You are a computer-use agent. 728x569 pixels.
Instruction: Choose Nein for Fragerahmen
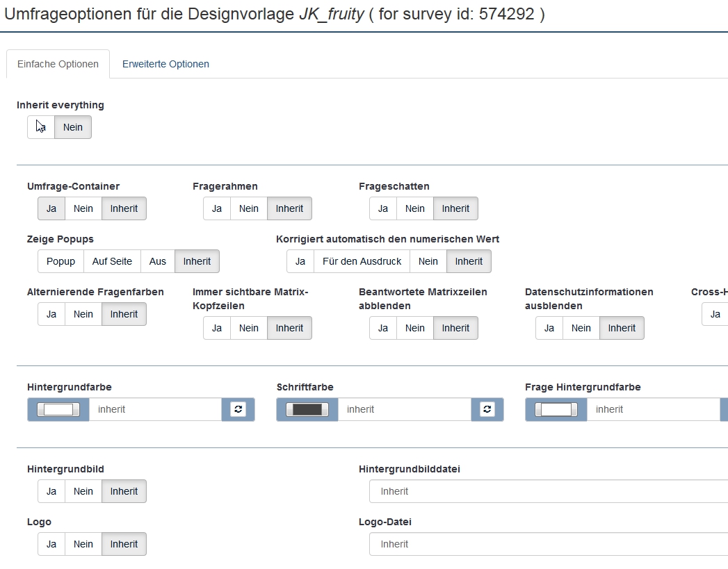[248, 208]
